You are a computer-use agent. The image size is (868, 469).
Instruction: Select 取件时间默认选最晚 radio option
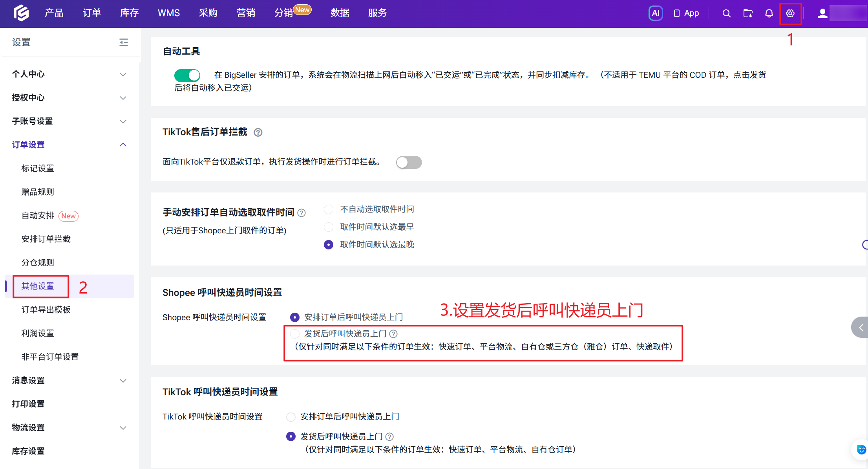tap(329, 245)
